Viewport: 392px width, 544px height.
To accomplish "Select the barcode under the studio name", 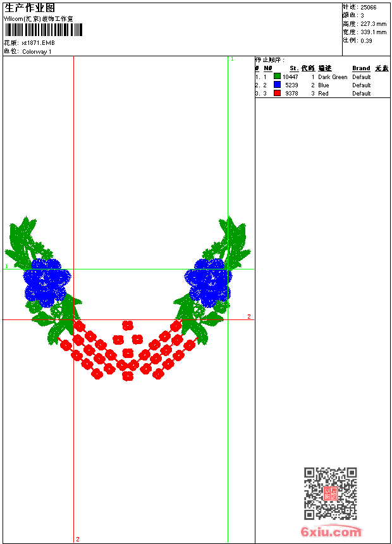I will pos(44,30).
